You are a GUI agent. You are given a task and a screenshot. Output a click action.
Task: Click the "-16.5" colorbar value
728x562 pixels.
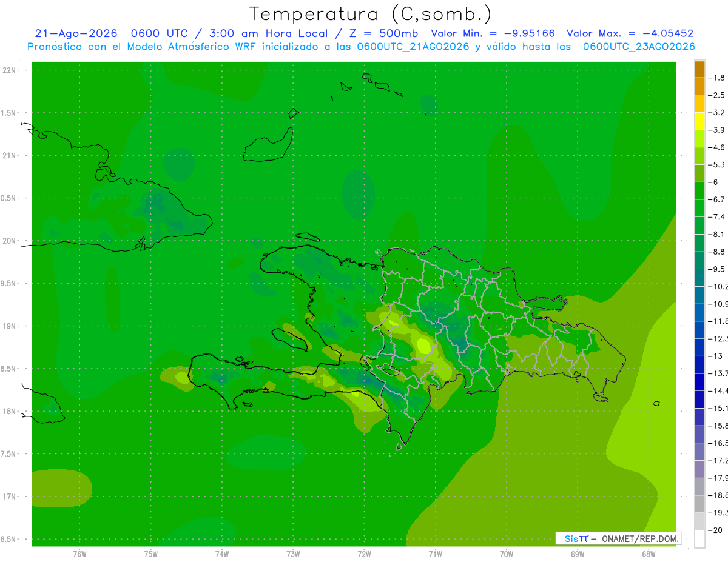point(718,444)
